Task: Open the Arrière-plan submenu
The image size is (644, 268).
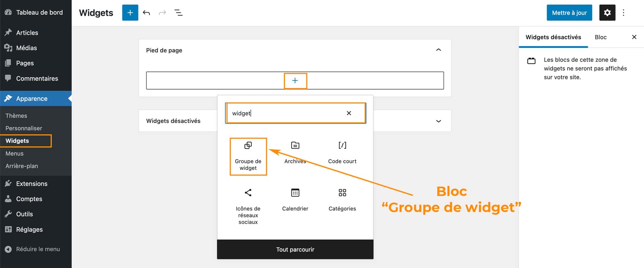Action: pyautogui.click(x=22, y=166)
